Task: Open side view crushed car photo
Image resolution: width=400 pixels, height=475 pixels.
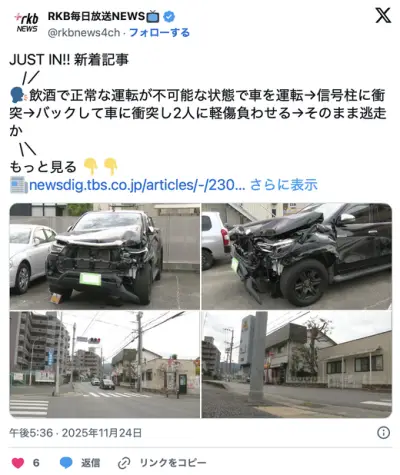Action: (x=297, y=256)
